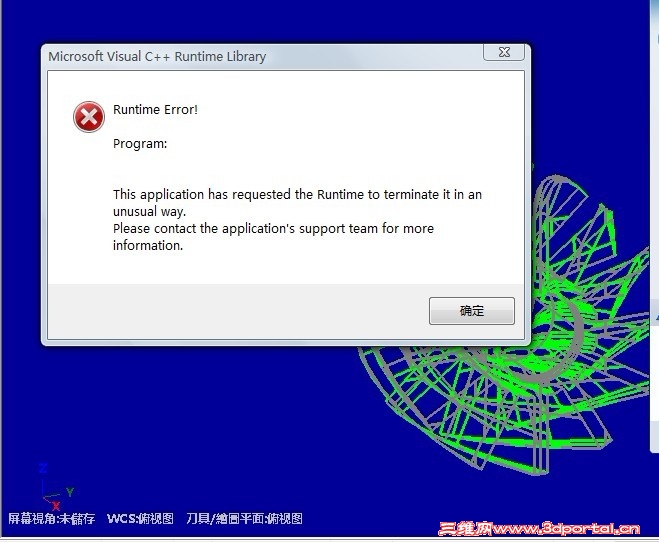Image resolution: width=659 pixels, height=542 pixels.
Task: Click the "Runtime Error!" heading text
Action: coord(155,110)
